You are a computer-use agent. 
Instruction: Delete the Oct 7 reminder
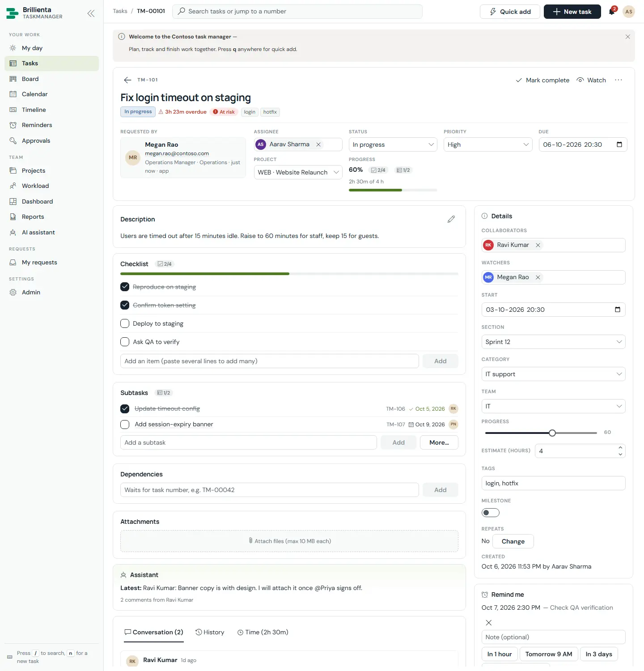coord(489,623)
